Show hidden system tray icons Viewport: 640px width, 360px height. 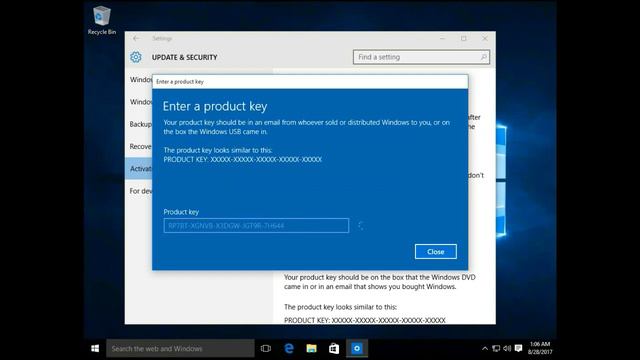484,349
